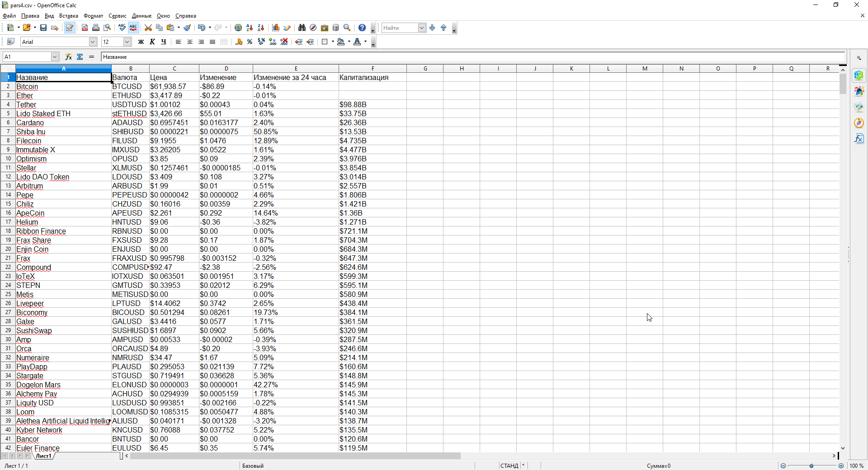Open the New document dropdown arrow
Image resolution: width=868 pixels, height=470 pixels.
pyautogui.click(x=19, y=28)
